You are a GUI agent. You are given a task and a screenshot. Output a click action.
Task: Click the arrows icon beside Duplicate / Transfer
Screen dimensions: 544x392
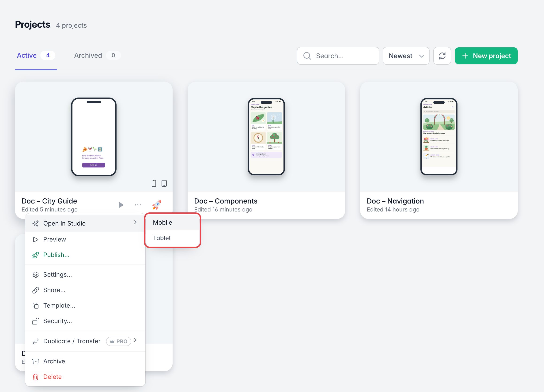click(35, 341)
